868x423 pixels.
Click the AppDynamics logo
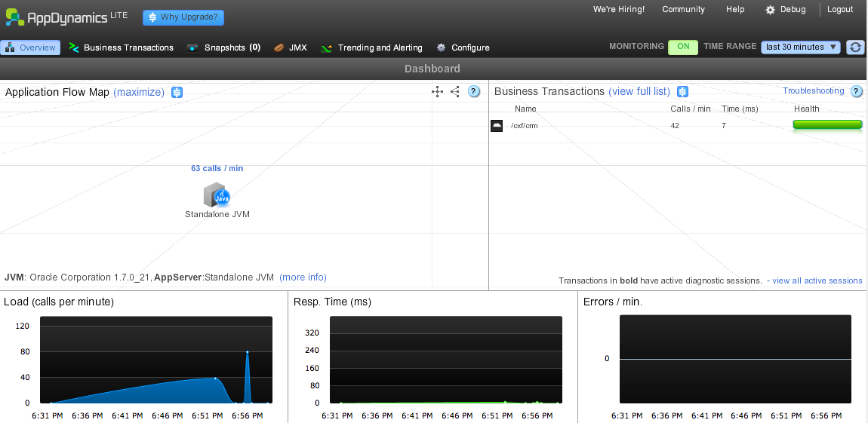tap(66, 17)
